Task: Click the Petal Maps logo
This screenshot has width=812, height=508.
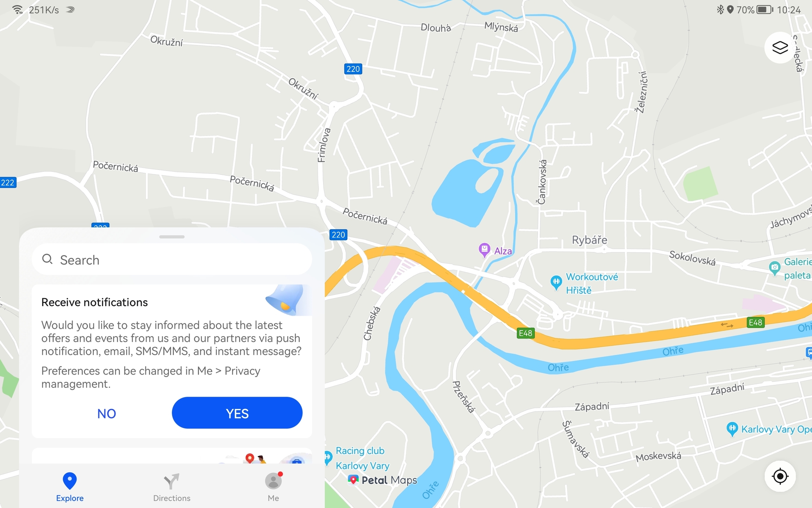Action: pos(382,480)
